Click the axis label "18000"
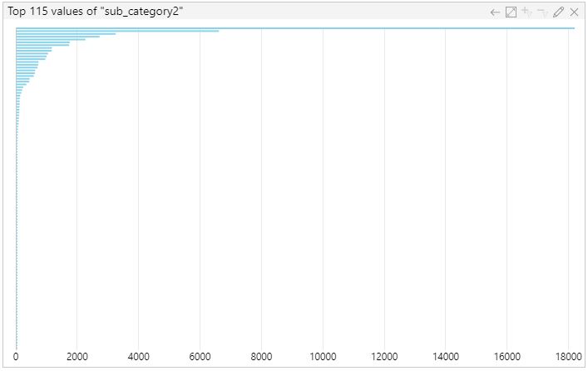 point(569,357)
